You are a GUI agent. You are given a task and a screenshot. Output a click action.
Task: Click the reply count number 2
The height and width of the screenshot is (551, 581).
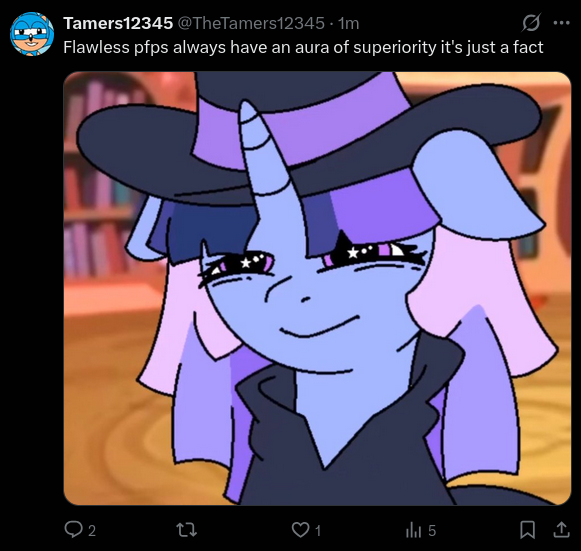92,531
